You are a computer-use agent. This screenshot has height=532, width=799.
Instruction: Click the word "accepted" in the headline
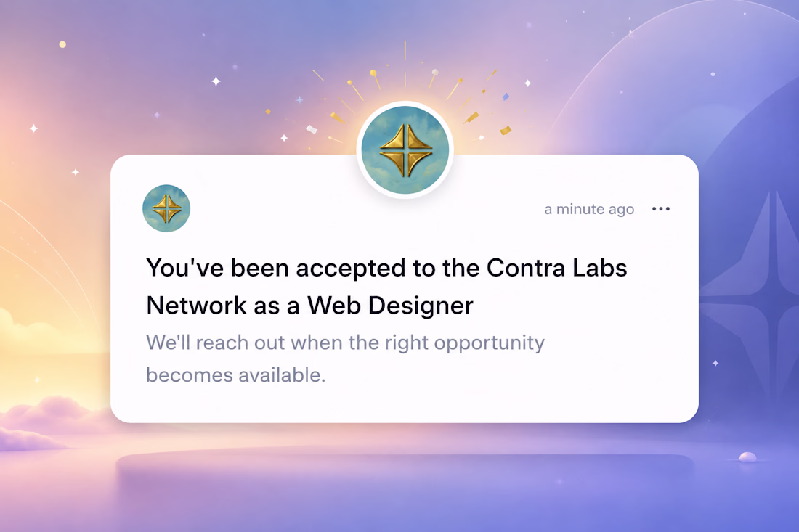[351, 269]
